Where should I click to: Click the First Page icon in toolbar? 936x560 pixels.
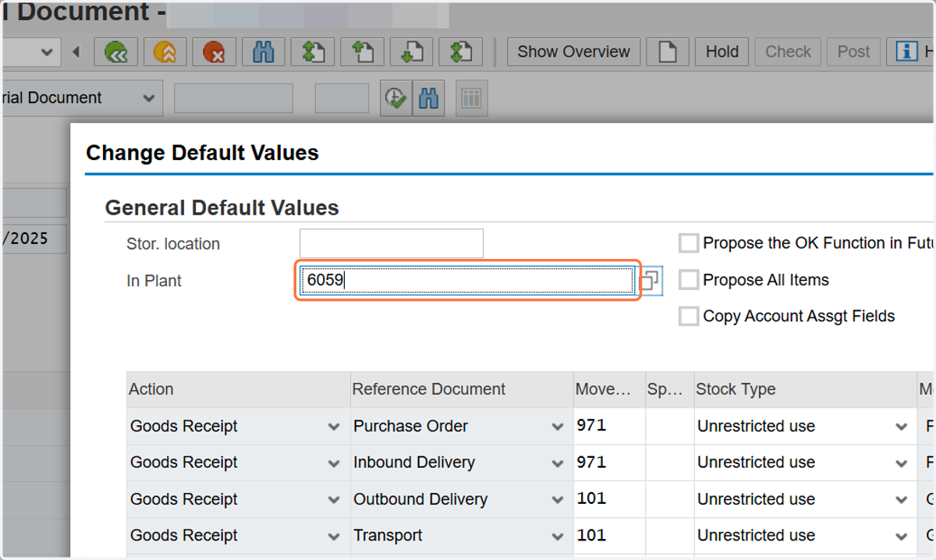point(313,52)
